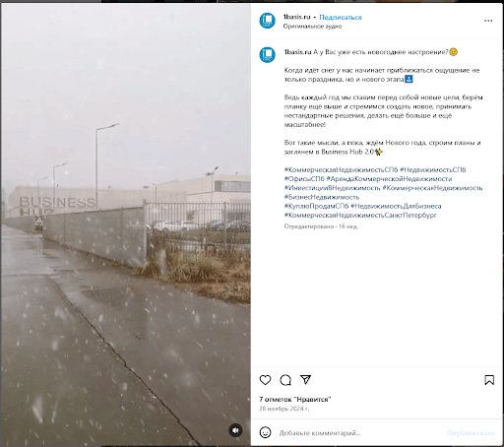View the 7 likes list
The height and width of the screenshot is (447, 504).
point(294,400)
